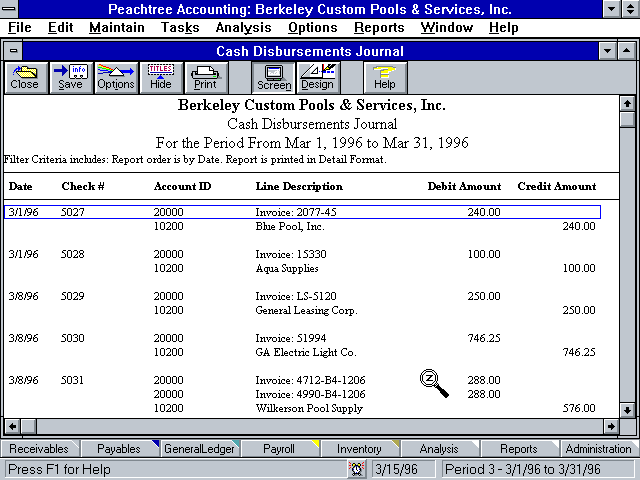Select the Screen toolbar icon
The image size is (640, 480).
(274, 78)
